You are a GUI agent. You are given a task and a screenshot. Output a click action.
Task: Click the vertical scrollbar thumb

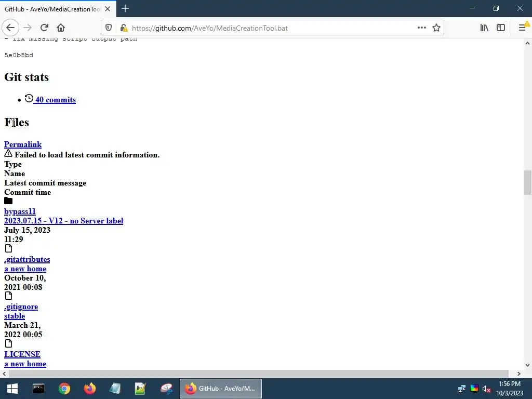(527, 182)
